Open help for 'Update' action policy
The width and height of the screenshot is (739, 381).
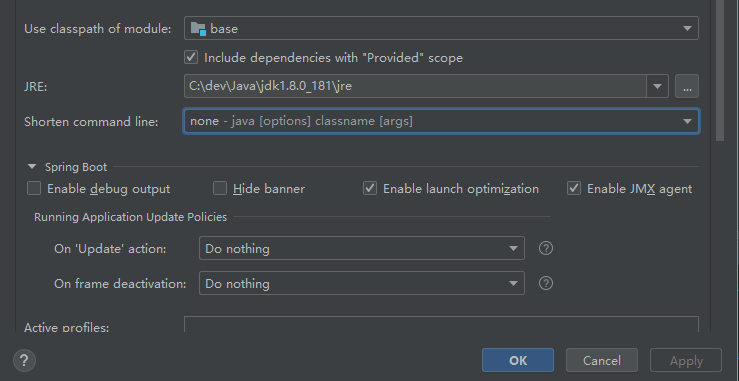pyautogui.click(x=546, y=248)
